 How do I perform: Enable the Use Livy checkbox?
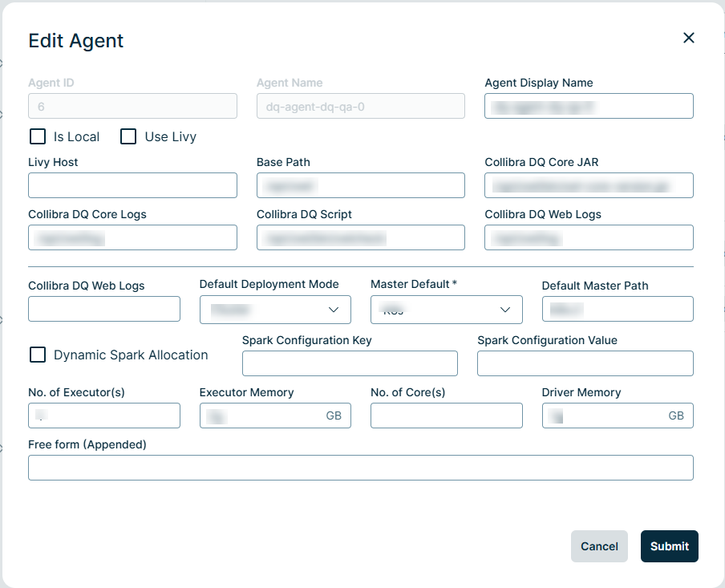128,136
